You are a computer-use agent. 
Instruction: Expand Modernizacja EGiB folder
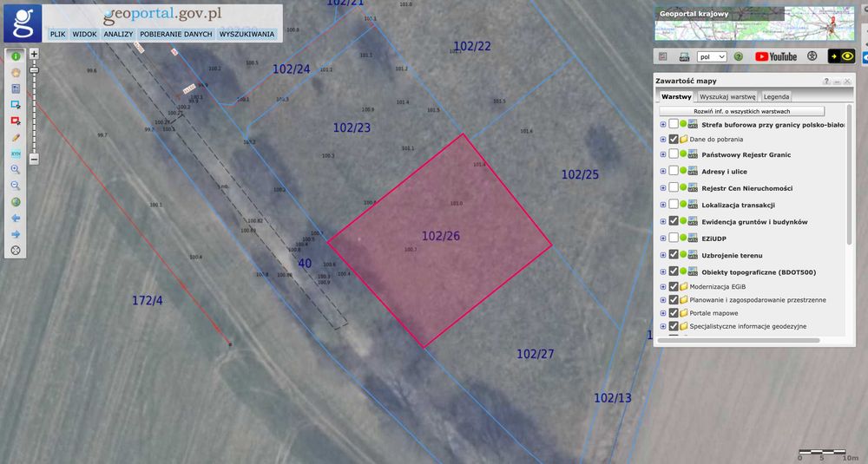(x=663, y=287)
